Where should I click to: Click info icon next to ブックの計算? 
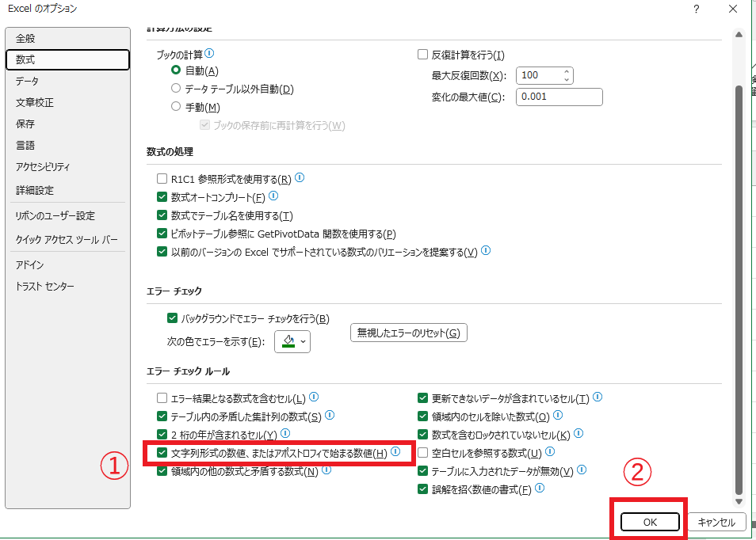coord(209,54)
